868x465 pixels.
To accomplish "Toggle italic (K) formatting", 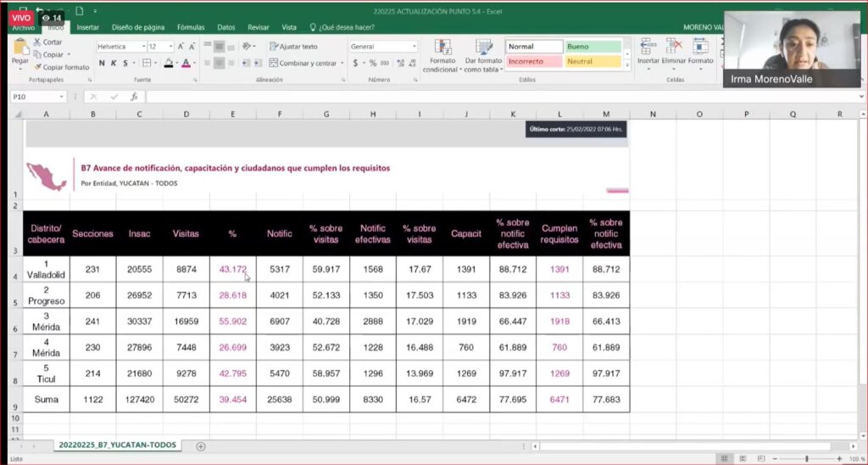I will pos(114,63).
